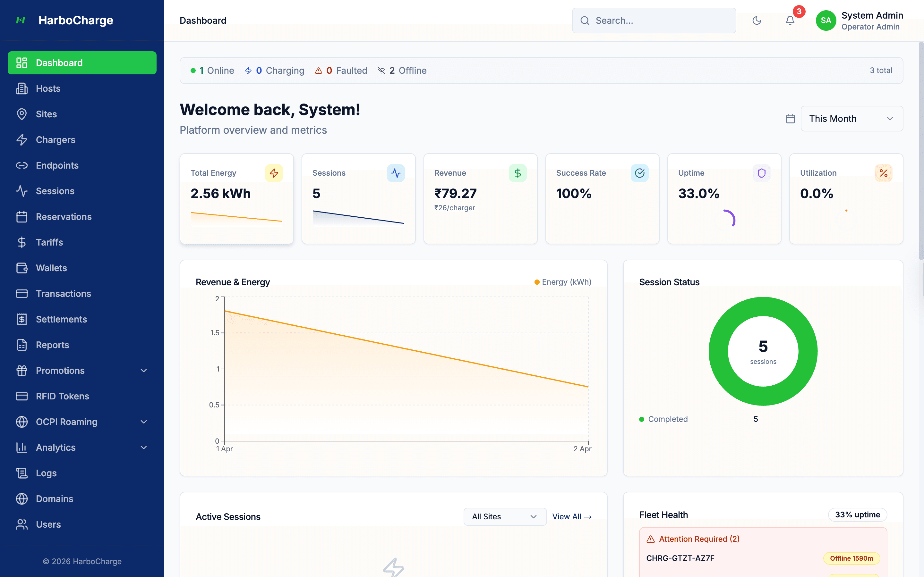Click the 33% uptime badge
The image size is (924, 577).
tap(858, 514)
